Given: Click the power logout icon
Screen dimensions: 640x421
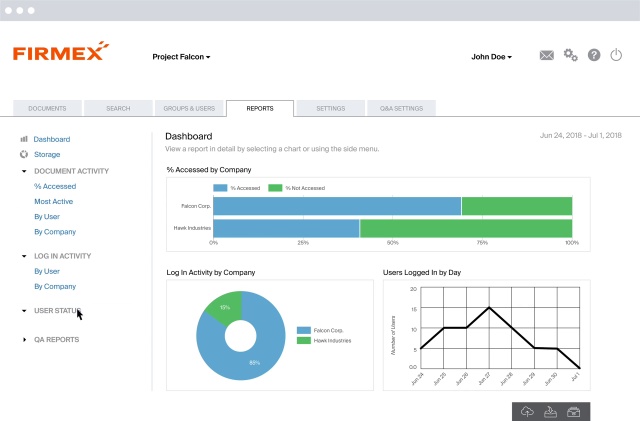Looking at the screenshot, I should point(616,55).
